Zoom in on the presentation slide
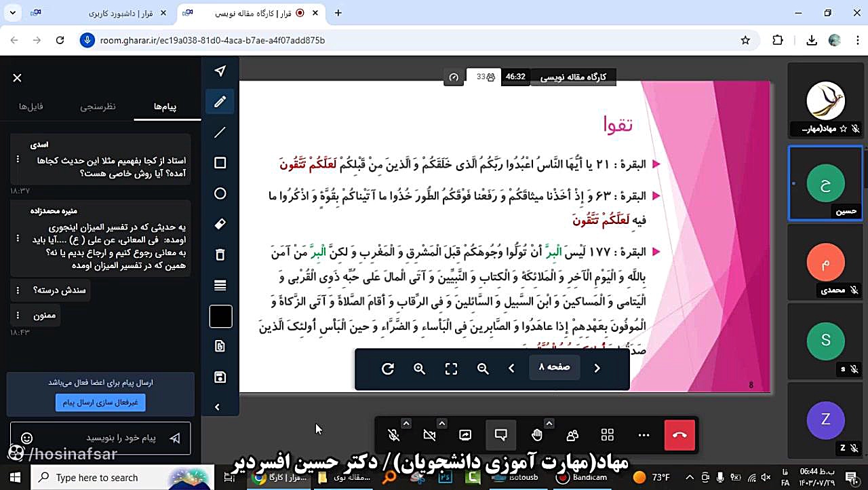868x490 pixels. tap(420, 369)
